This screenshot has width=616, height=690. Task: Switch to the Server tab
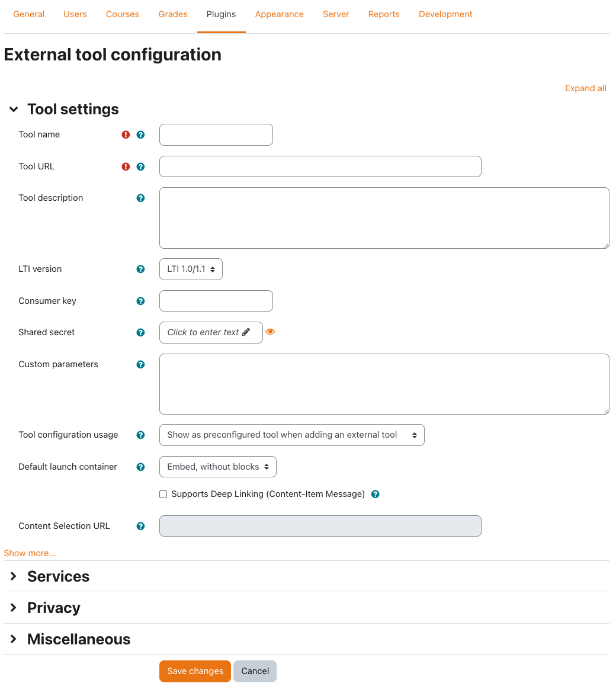[x=336, y=14]
